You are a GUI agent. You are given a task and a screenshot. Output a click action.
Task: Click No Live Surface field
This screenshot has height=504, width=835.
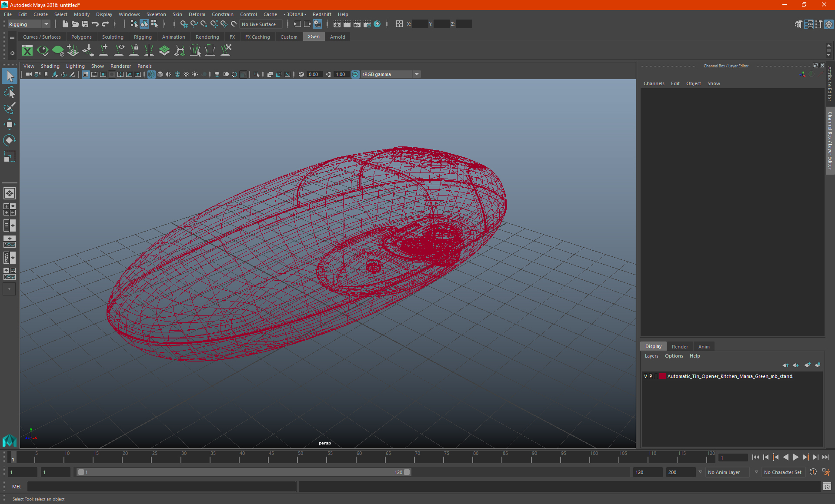[261, 24]
